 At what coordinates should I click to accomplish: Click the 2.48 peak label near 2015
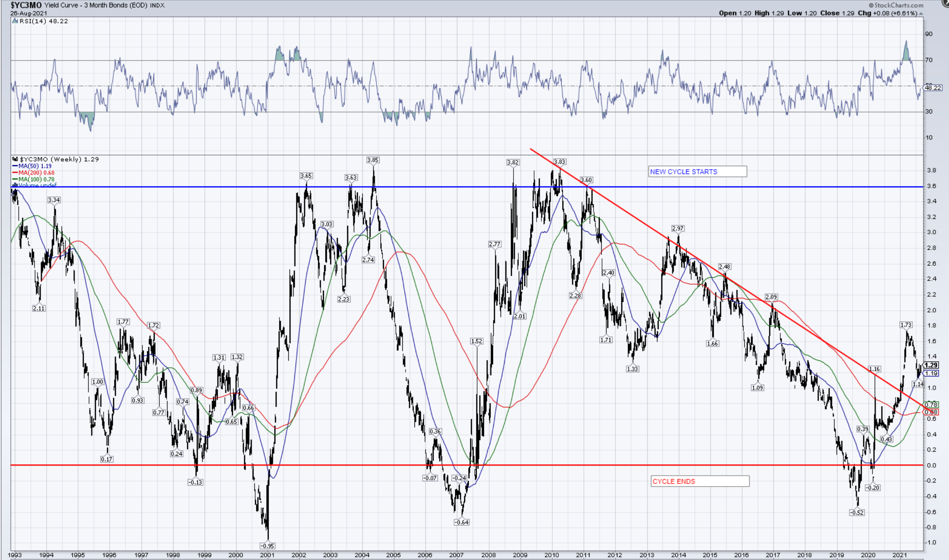(725, 267)
